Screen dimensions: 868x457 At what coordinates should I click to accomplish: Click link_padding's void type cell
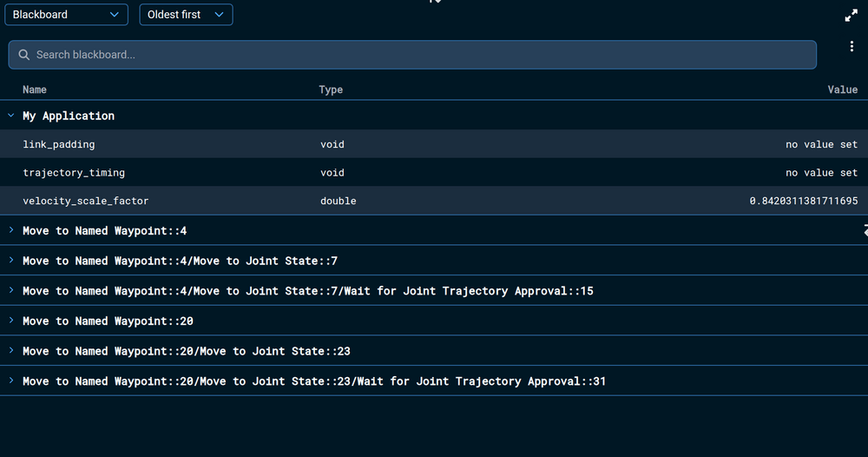pos(332,144)
